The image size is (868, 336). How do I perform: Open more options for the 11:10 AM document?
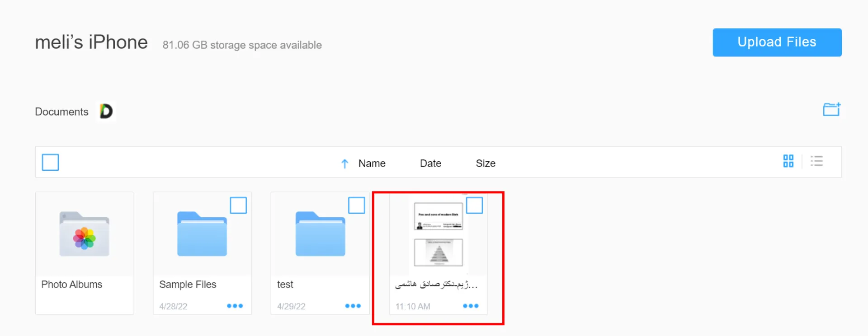[x=471, y=306]
